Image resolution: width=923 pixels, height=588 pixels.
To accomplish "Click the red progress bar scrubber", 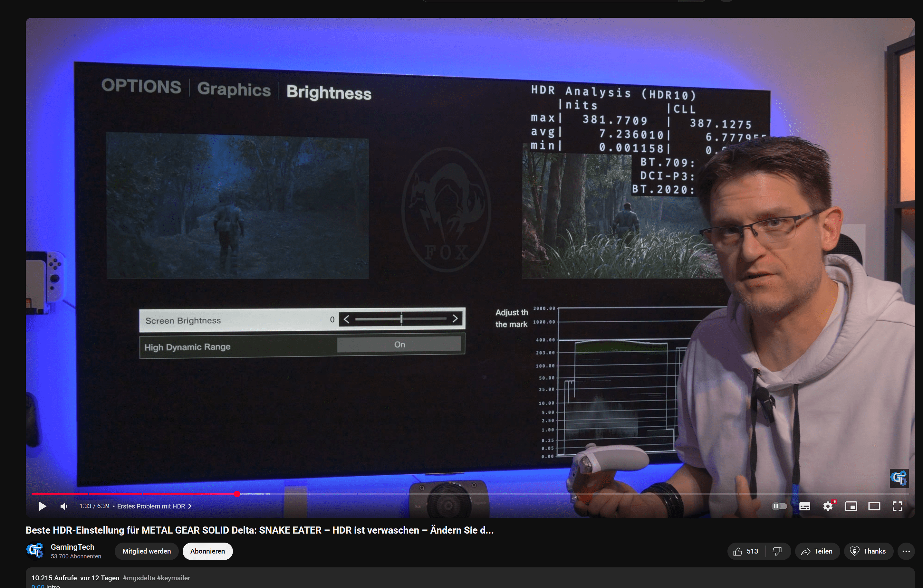I will (x=237, y=494).
